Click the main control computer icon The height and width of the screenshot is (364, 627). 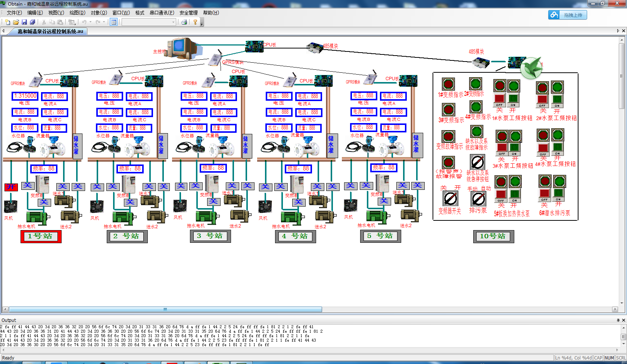(x=182, y=48)
